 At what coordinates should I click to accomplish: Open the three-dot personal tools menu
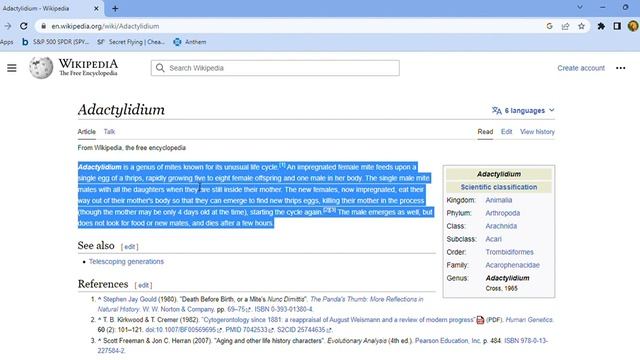point(620,68)
